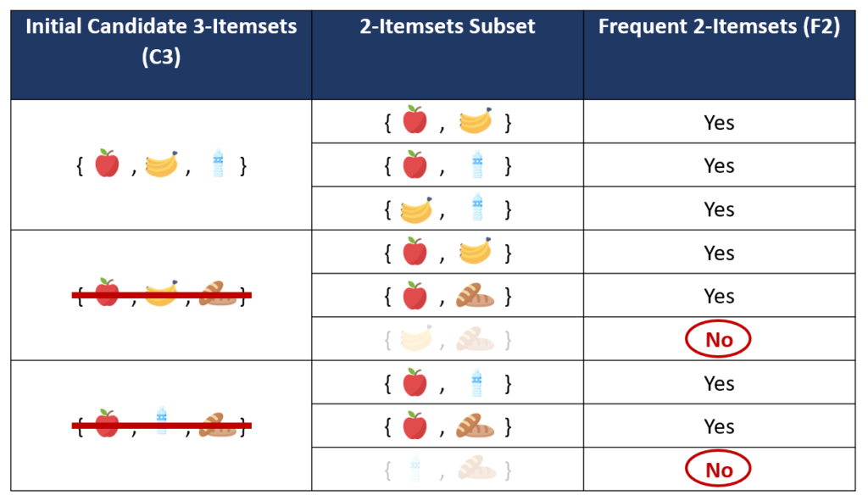
Task: Click water bottle in crossed-out apple-bottle-bread itemset
Action: click(162, 421)
